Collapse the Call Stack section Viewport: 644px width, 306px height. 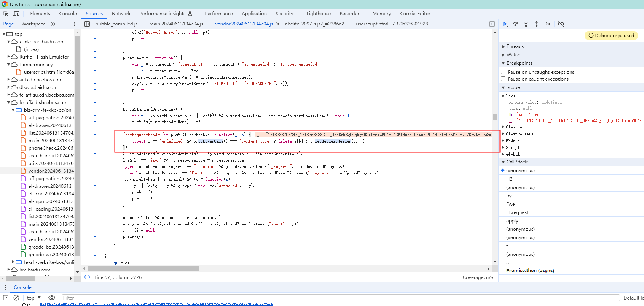pyautogui.click(x=503, y=162)
